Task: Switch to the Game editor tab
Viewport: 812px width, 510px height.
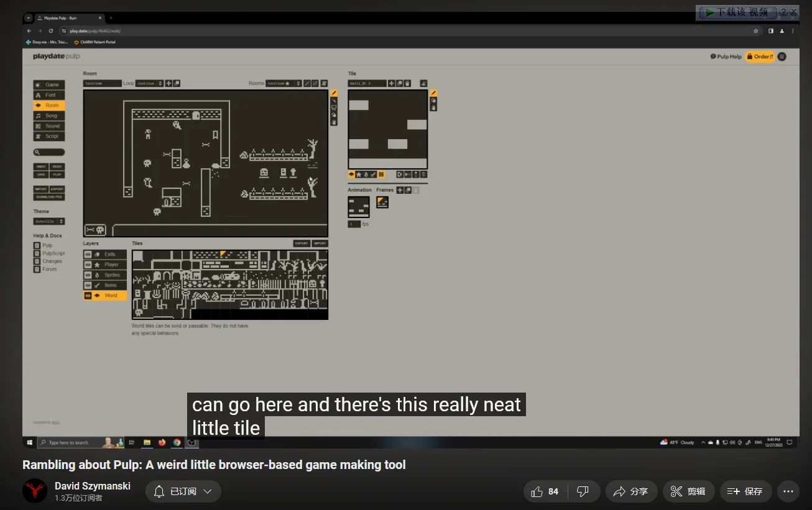Action: 49,84
